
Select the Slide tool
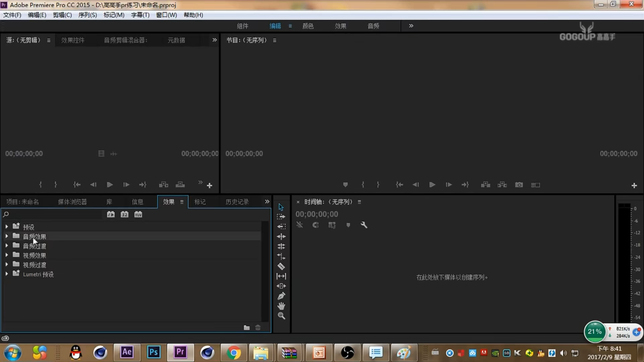point(281,286)
